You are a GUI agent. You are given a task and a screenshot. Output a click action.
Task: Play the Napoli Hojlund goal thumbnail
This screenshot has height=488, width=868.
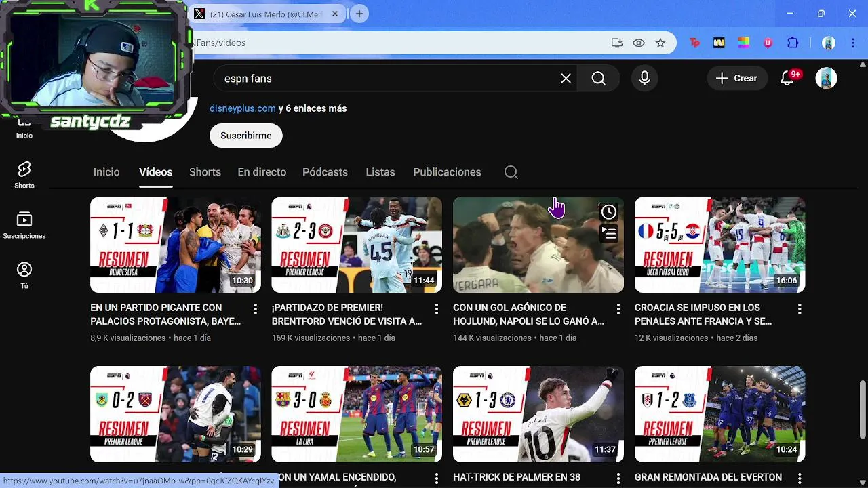(538, 245)
